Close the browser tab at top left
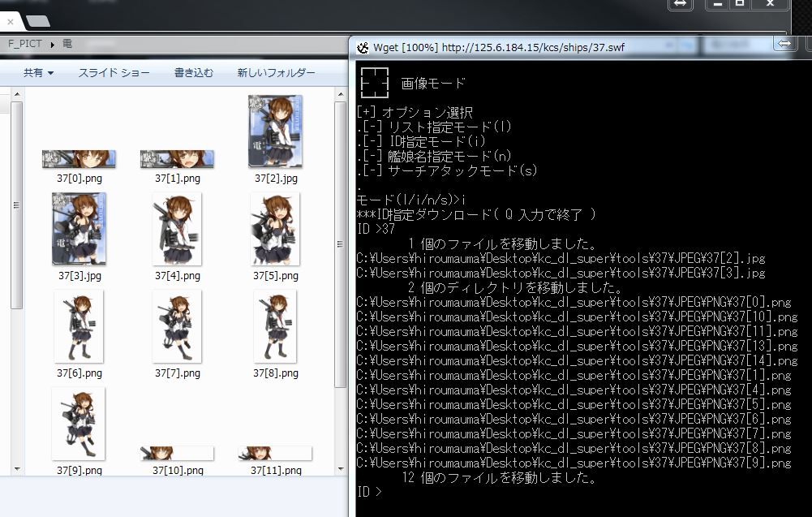This screenshot has height=517, width=812. tap(11, 22)
